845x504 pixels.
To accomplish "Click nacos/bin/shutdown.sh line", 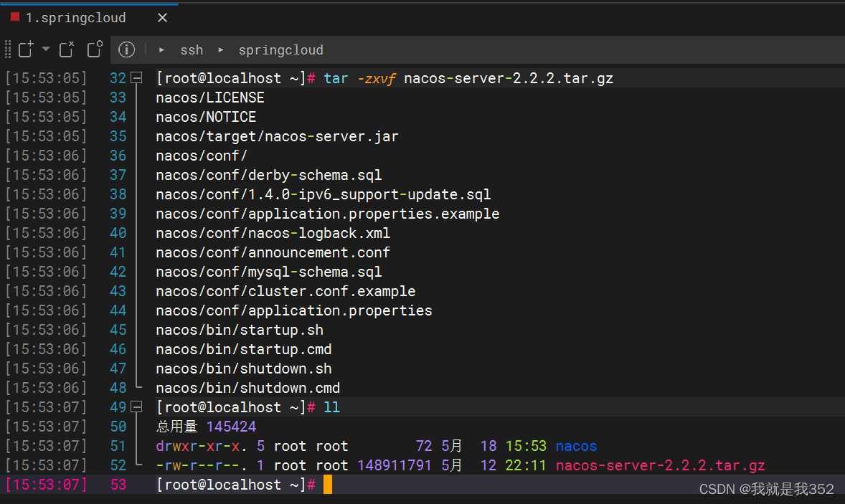I will (244, 369).
